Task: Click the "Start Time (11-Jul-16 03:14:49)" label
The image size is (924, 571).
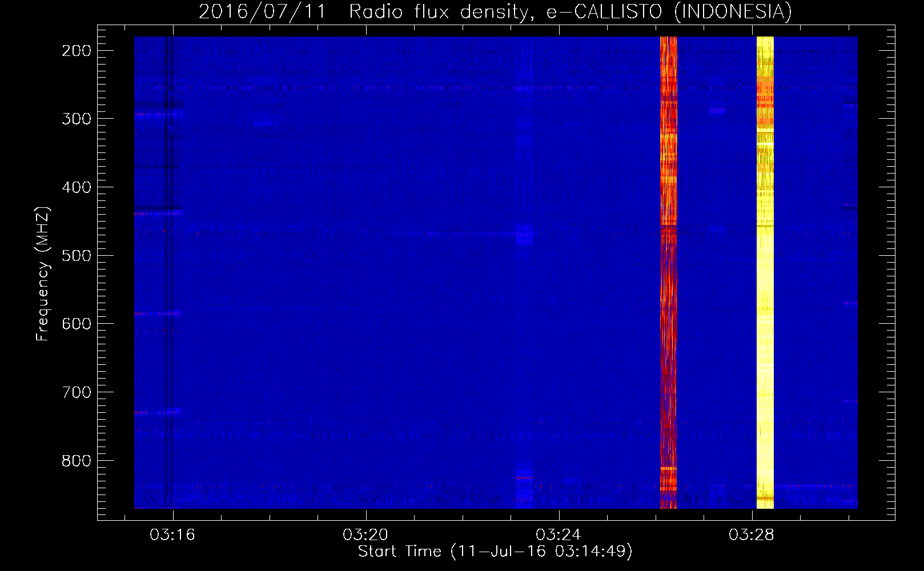Action: 495,552
